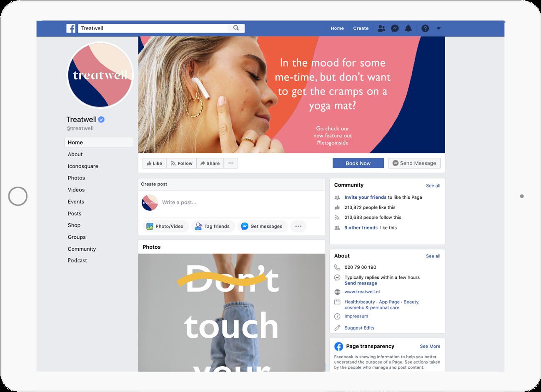
Task: Select Home in the page sidebar
Action: 99,142
